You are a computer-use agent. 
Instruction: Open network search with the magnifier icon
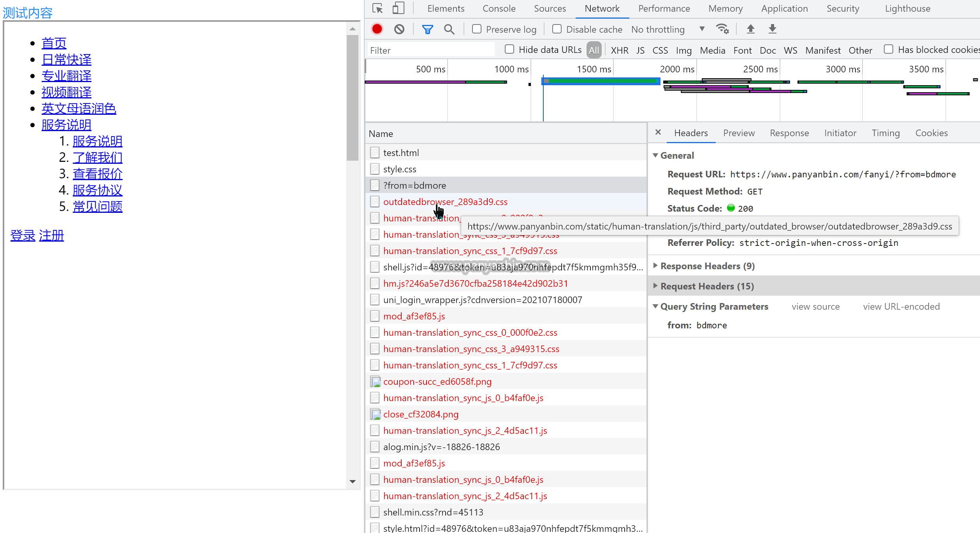tap(449, 29)
